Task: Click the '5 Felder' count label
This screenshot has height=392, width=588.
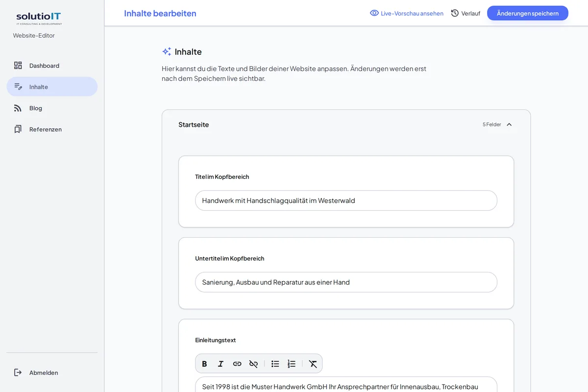Action: coord(492,124)
